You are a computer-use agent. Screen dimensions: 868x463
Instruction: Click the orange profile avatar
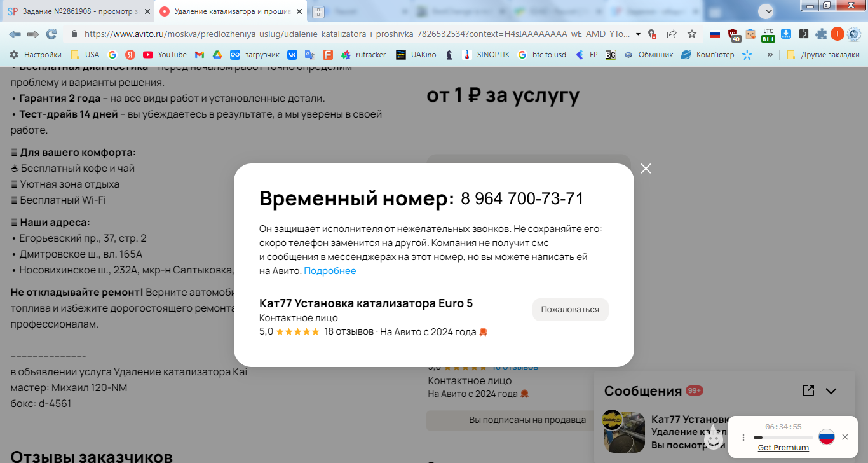pyautogui.click(x=837, y=34)
